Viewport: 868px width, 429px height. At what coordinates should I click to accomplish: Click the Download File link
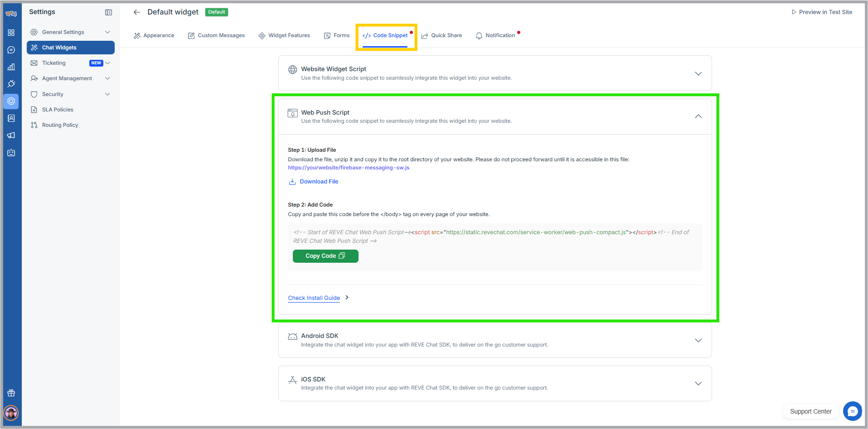(x=319, y=182)
